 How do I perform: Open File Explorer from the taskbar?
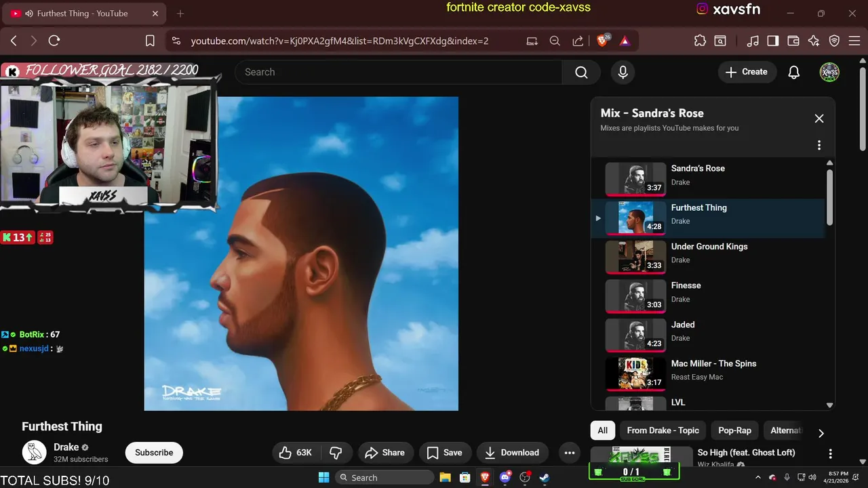445,478
